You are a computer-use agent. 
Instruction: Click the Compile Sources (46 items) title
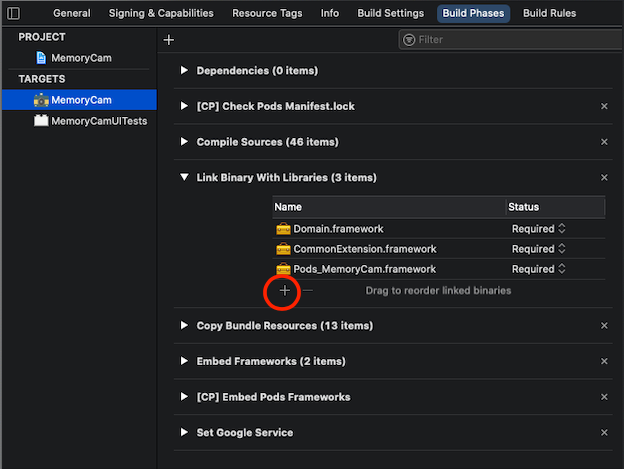pos(267,142)
